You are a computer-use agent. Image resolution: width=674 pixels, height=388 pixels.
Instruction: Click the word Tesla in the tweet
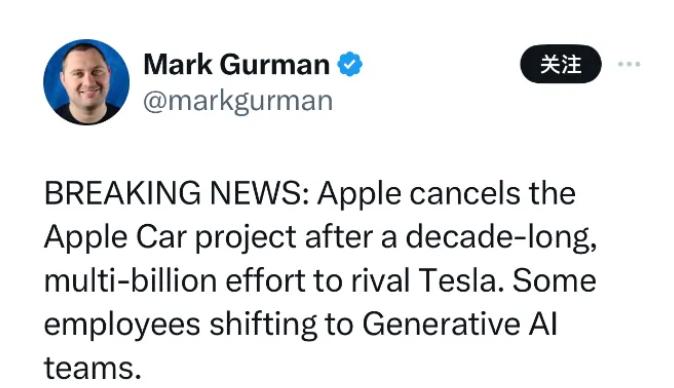pyautogui.click(x=461, y=281)
